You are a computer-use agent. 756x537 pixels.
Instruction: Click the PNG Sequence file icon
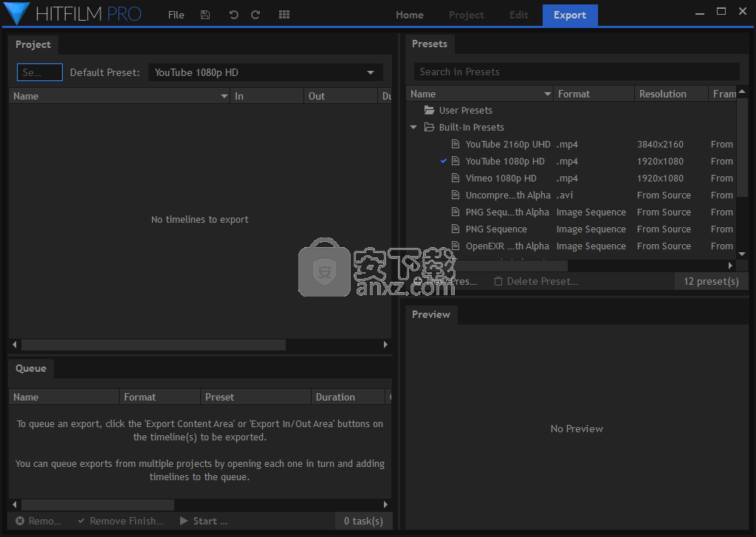point(455,229)
